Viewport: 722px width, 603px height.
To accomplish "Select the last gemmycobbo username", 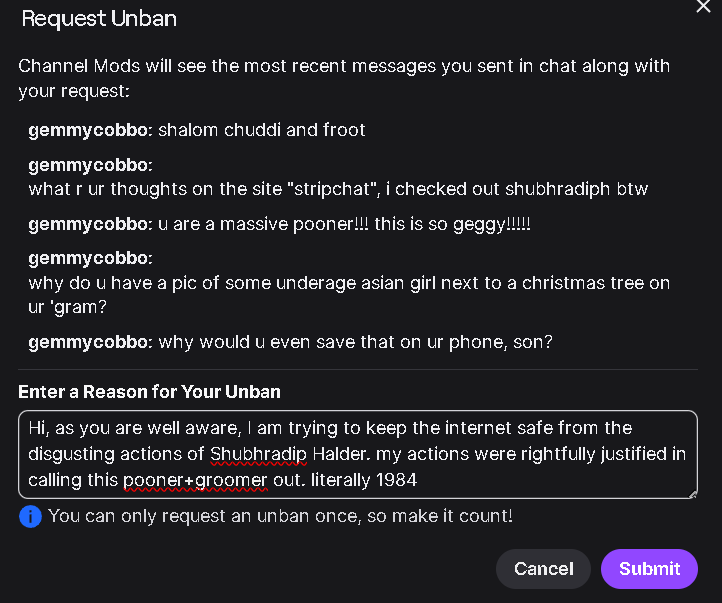I will (89, 342).
